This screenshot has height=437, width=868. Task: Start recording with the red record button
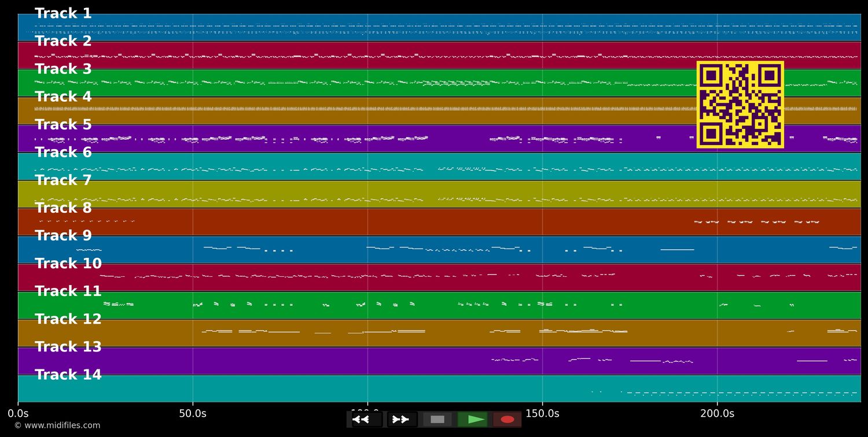click(507, 419)
